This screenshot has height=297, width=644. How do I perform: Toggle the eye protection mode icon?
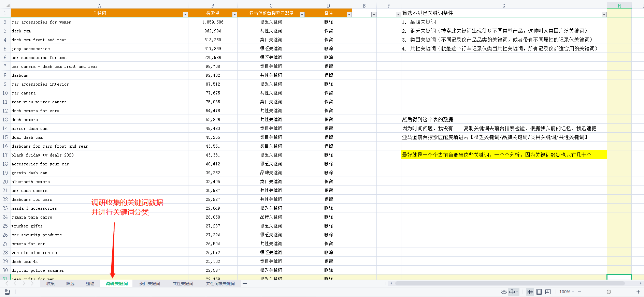click(504, 292)
